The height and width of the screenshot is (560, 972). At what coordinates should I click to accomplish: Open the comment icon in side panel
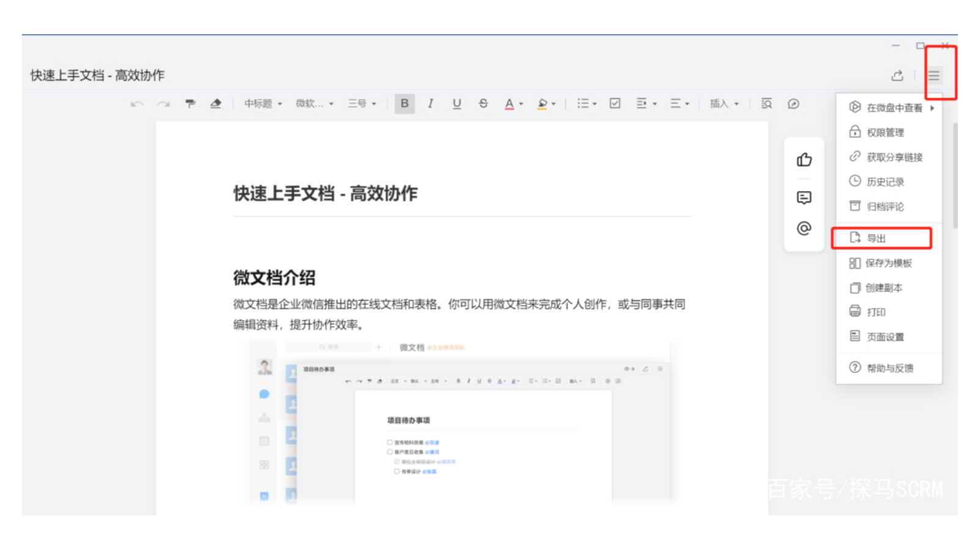pos(804,198)
